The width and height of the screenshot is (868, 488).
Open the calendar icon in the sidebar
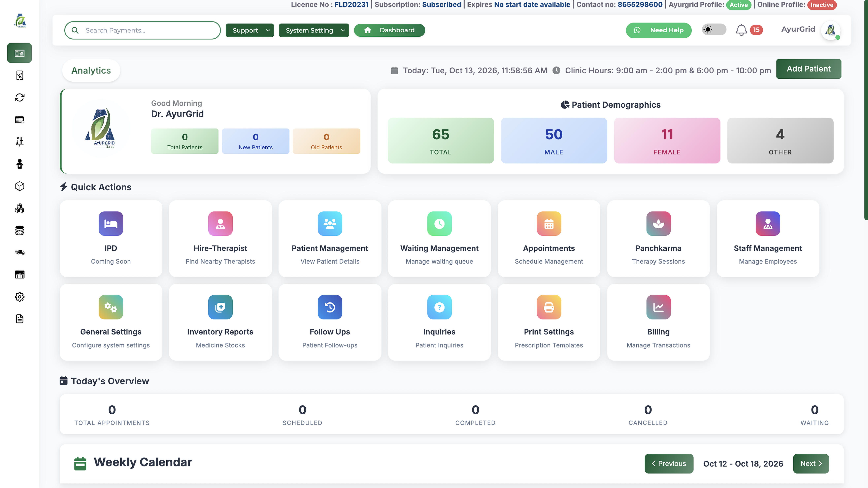click(x=20, y=120)
